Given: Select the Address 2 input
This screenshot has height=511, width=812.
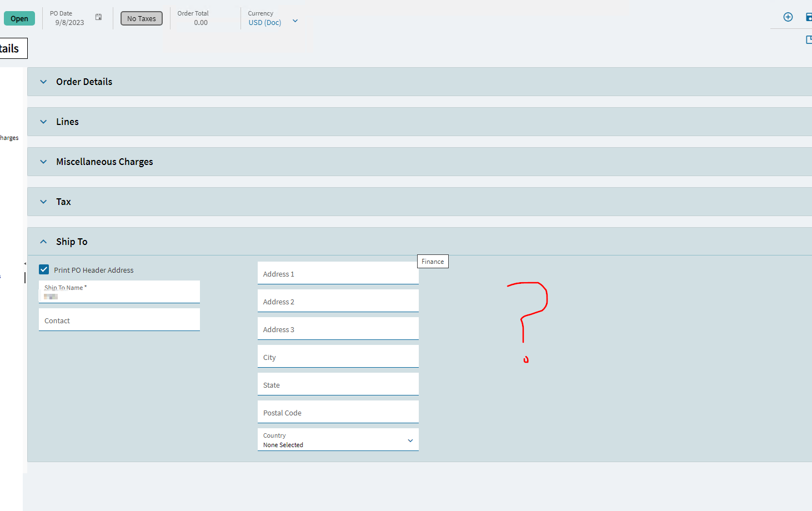Looking at the screenshot, I should (338, 301).
